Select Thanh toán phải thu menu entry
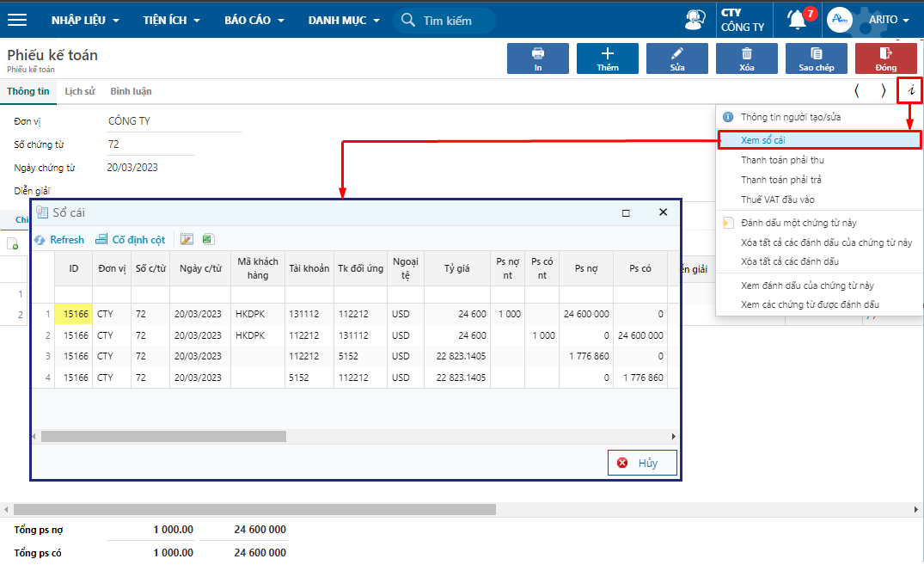Screen dimensions: 924x571 coord(782,160)
